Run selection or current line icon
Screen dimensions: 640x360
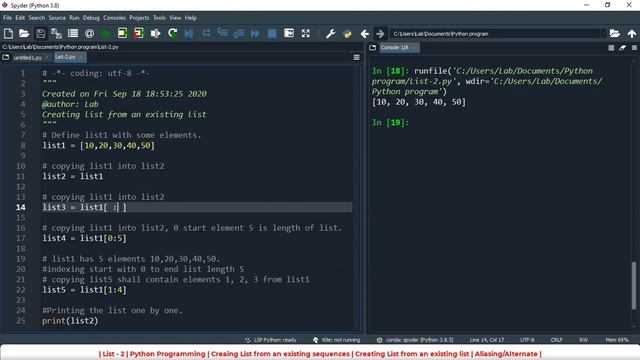pos(156,33)
